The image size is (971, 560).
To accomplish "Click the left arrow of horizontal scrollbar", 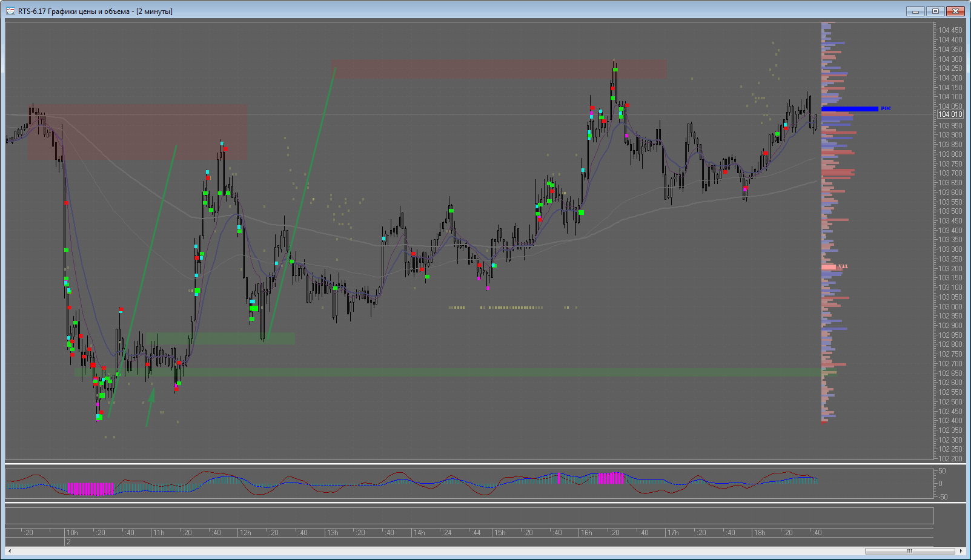I will [x=10, y=551].
